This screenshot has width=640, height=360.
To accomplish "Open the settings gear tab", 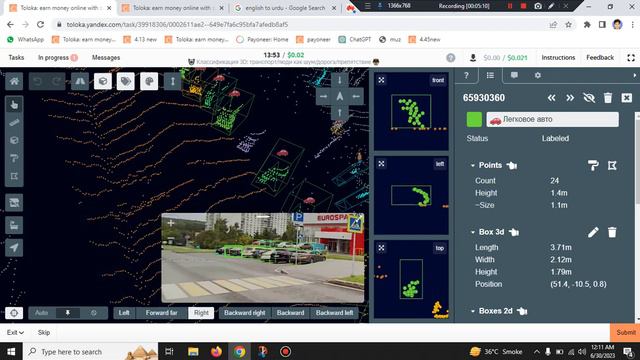I will coord(538,76).
